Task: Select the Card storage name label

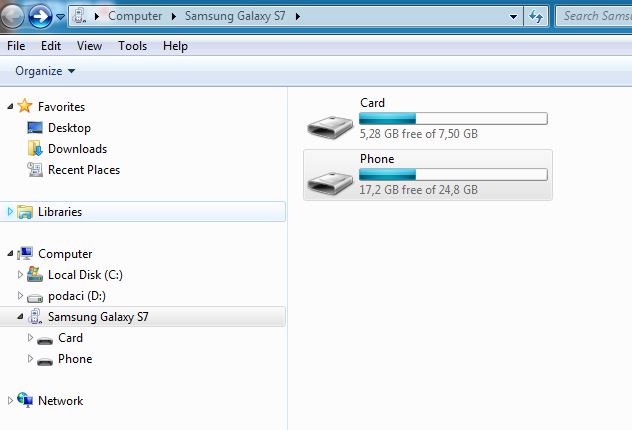Action: coord(372,103)
